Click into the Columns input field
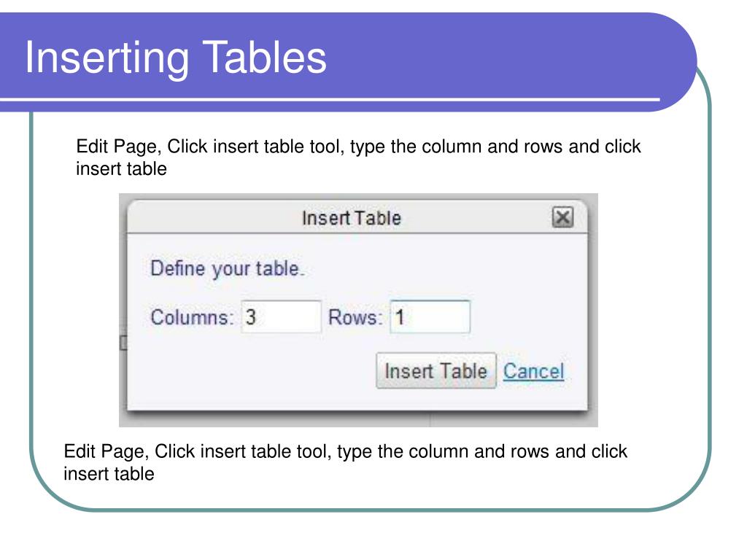The height and width of the screenshot is (560, 747). pos(281,316)
